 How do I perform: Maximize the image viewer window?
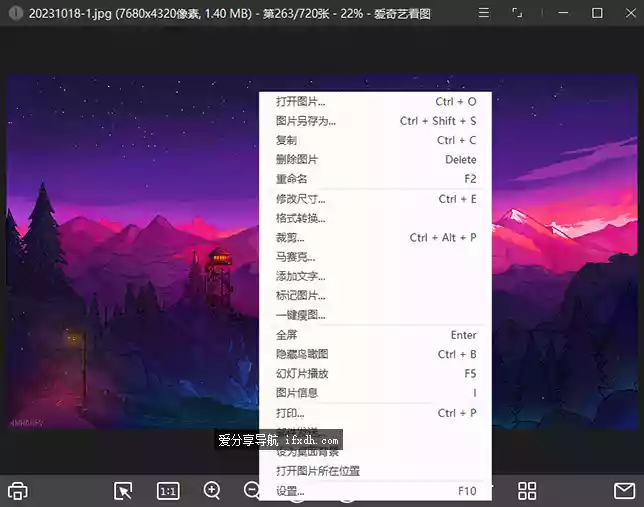[597, 13]
